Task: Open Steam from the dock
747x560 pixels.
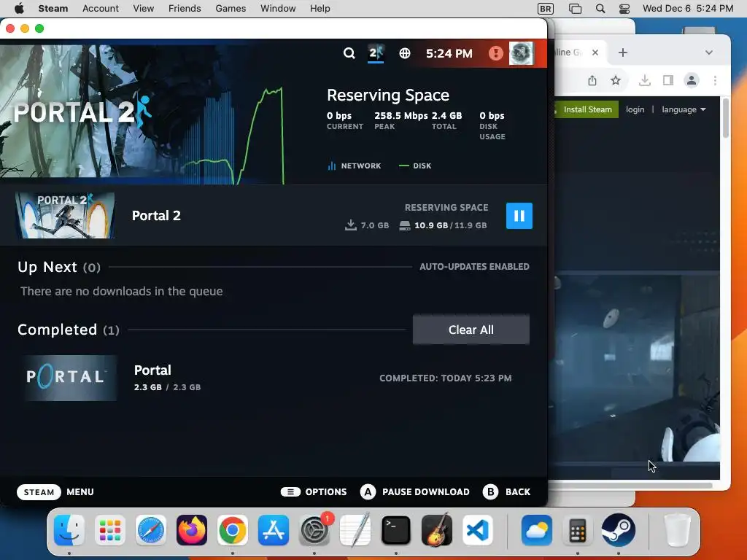Action: [x=619, y=530]
